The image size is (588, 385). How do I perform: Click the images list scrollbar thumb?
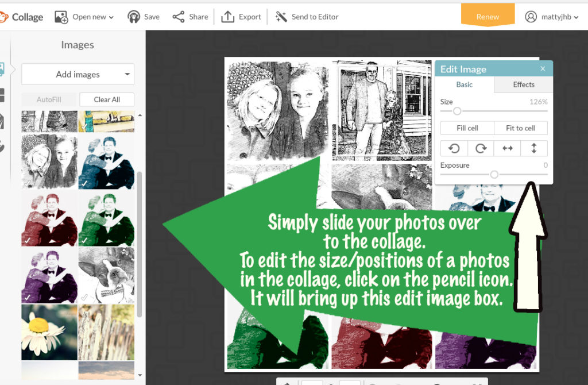tap(140, 244)
